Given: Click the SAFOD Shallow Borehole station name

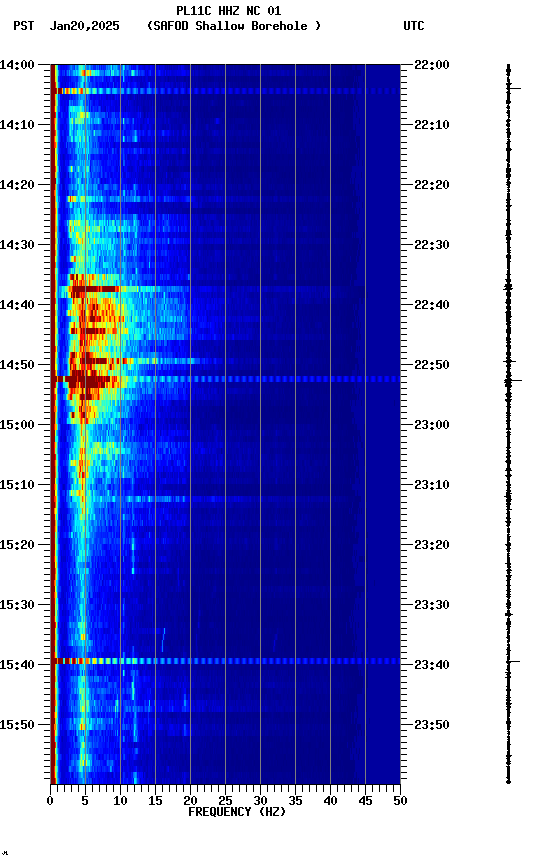Looking at the screenshot, I should tap(234, 26).
